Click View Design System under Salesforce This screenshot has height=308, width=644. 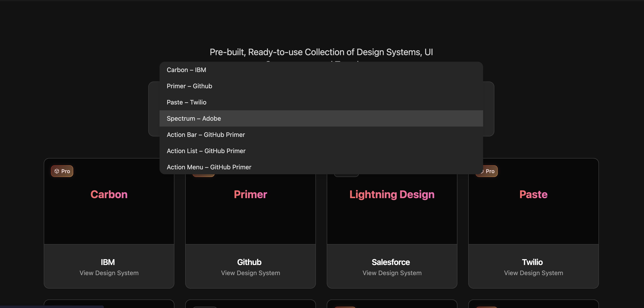click(x=392, y=273)
